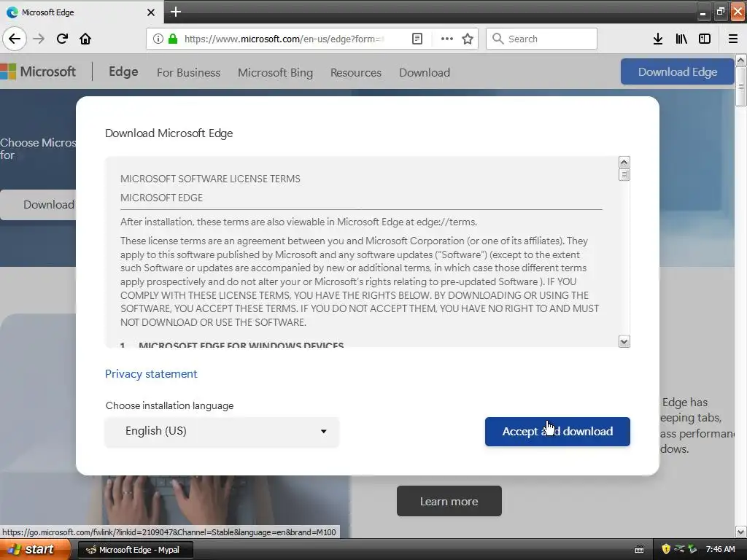
Task: Select Microsoft Edge - Mypal taskbar item
Action: [x=135, y=550]
